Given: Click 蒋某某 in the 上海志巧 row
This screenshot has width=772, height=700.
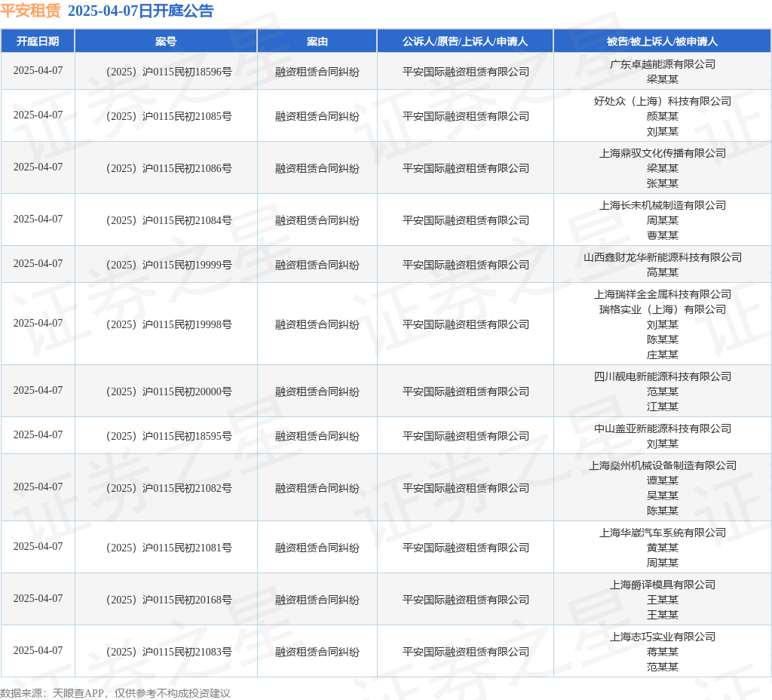Looking at the screenshot, I should click(662, 652).
